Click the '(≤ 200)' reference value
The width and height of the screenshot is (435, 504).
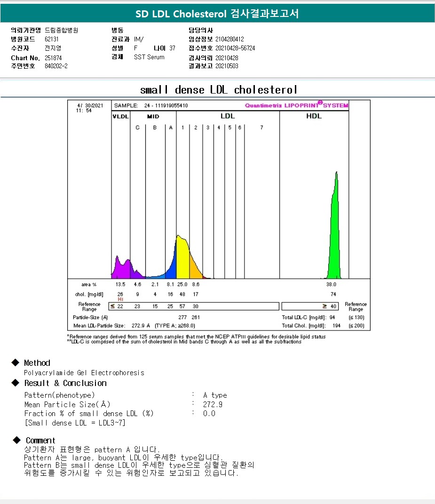coord(356,326)
